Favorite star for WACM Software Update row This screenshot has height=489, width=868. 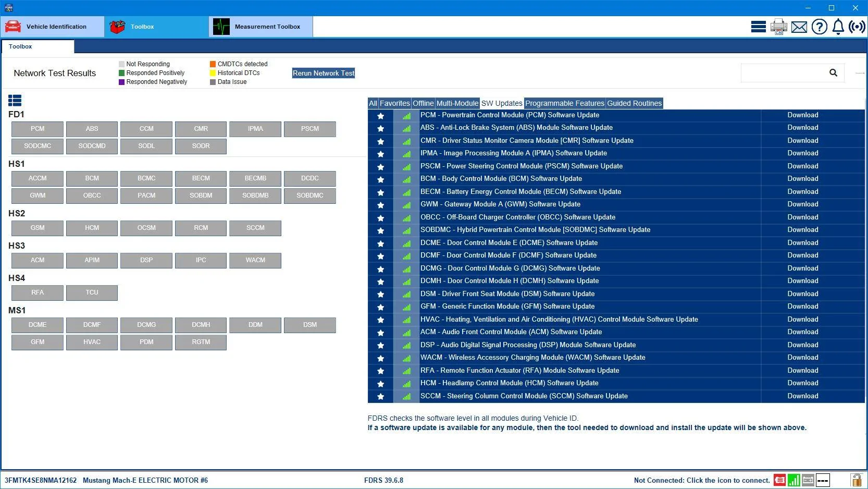pos(381,358)
